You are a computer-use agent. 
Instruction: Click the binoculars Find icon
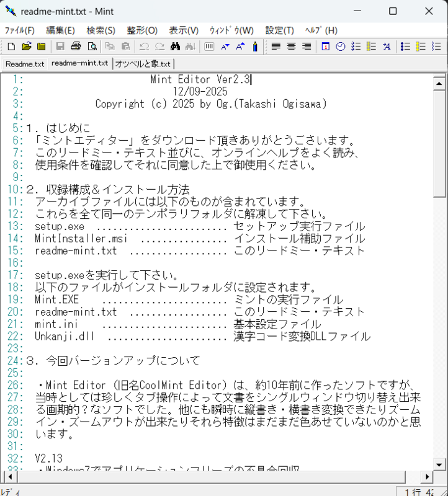click(175, 46)
